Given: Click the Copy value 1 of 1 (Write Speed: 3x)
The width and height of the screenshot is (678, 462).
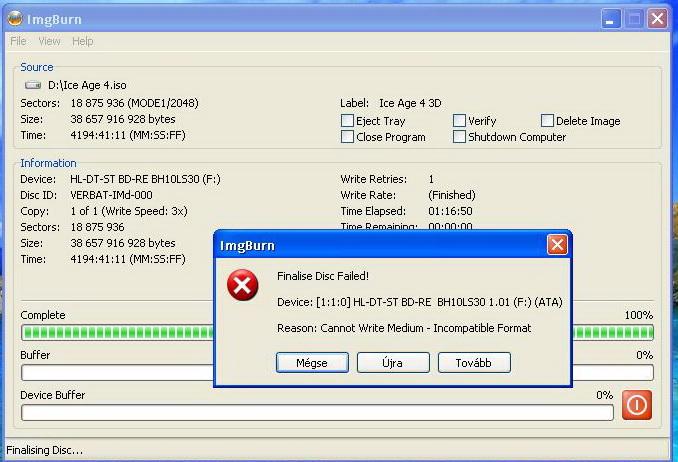Looking at the screenshot, I should point(129,211).
